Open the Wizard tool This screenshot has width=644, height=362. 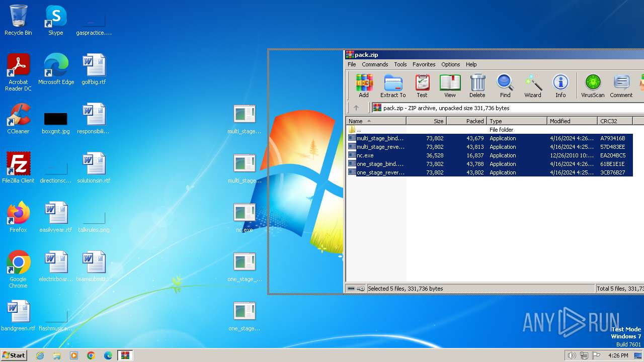[x=533, y=86]
